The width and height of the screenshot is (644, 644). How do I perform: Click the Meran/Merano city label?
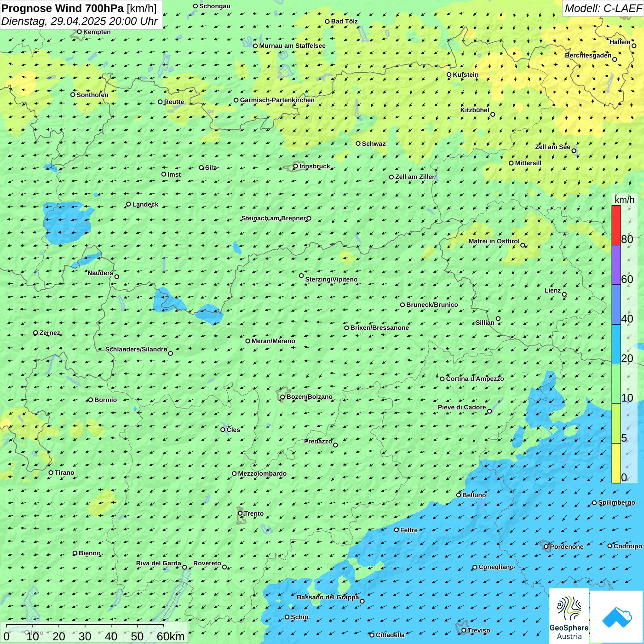(x=273, y=341)
